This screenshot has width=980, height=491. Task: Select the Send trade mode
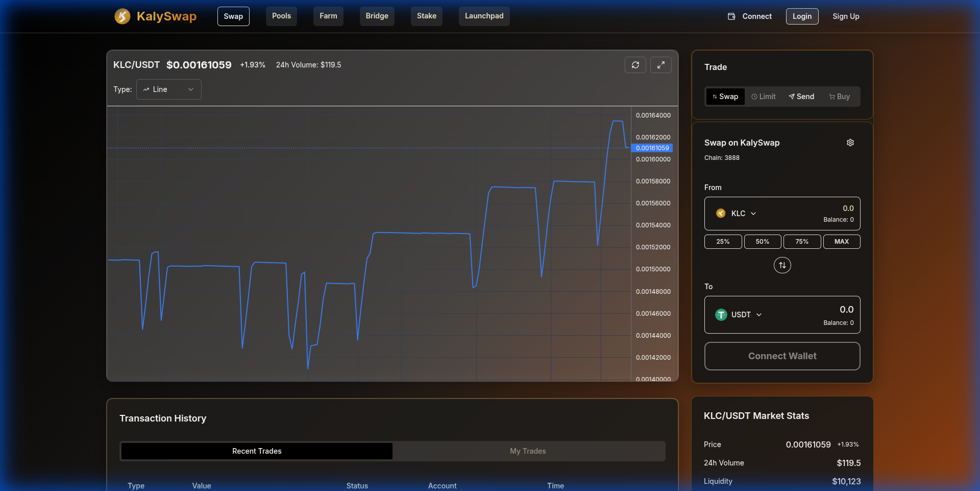coord(801,96)
